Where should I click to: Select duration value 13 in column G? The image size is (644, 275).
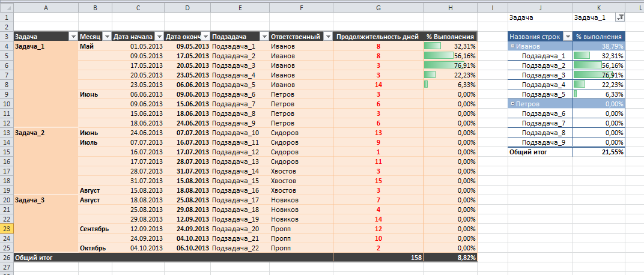coord(378,133)
